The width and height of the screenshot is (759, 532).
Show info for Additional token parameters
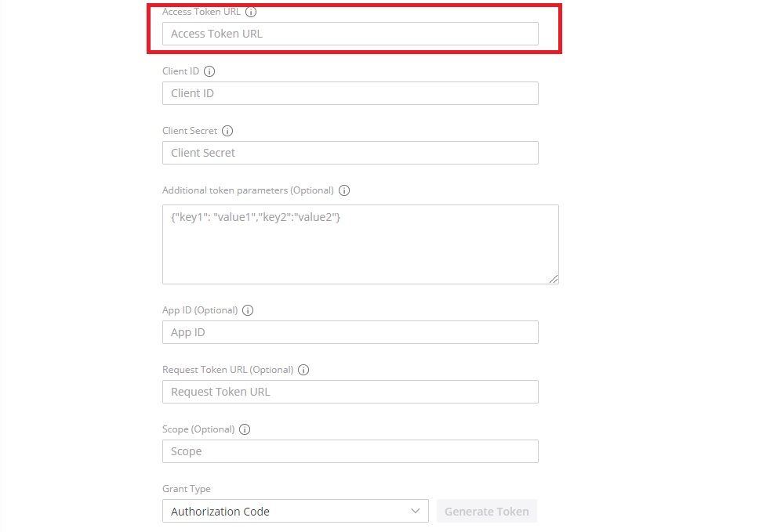[344, 190]
